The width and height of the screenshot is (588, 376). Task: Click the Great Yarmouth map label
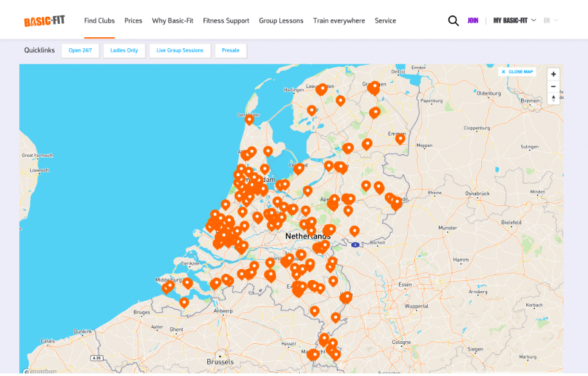click(38, 155)
